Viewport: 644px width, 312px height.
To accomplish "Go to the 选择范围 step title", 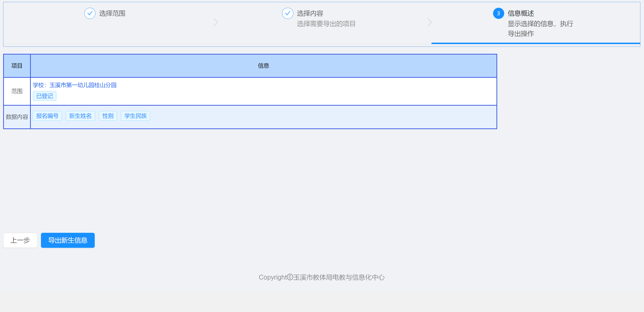I will click(x=112, y=13).
